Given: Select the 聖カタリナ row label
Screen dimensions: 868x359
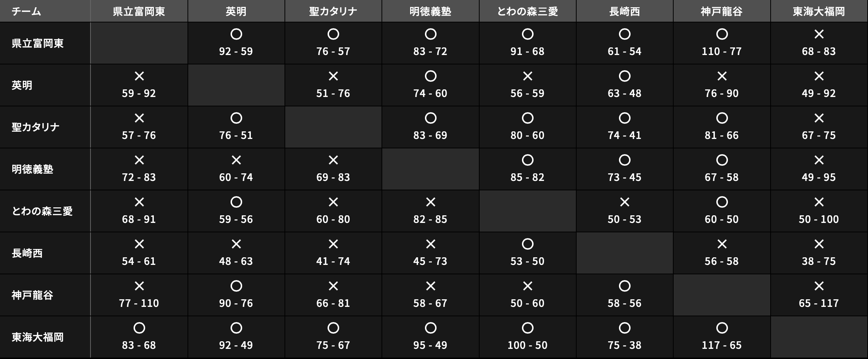Looking at the screenshot, I should [35, 127].
